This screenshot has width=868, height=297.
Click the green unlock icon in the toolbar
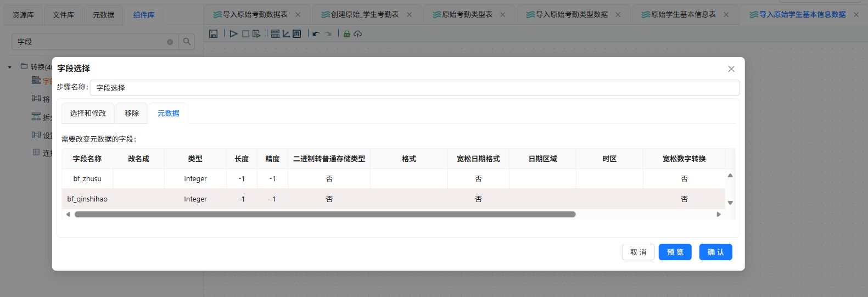pyautogui.click(x=346, y=34)
